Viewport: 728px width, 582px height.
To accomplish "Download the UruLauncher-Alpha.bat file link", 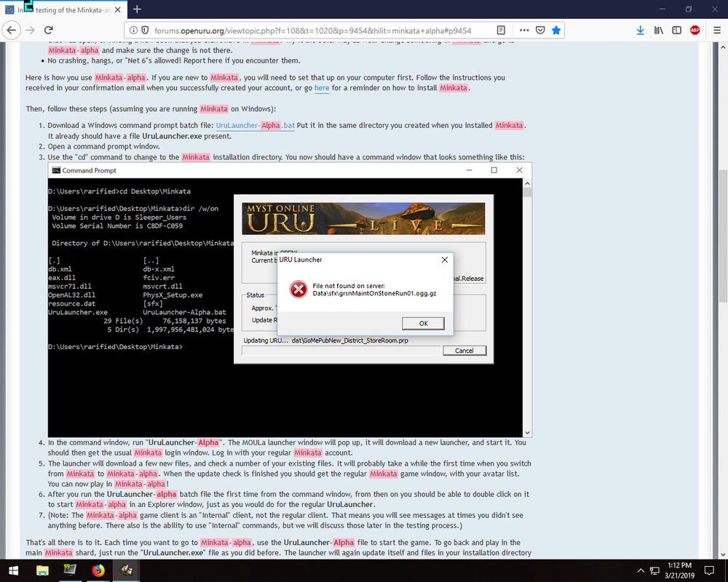I will tap(256, 125).
